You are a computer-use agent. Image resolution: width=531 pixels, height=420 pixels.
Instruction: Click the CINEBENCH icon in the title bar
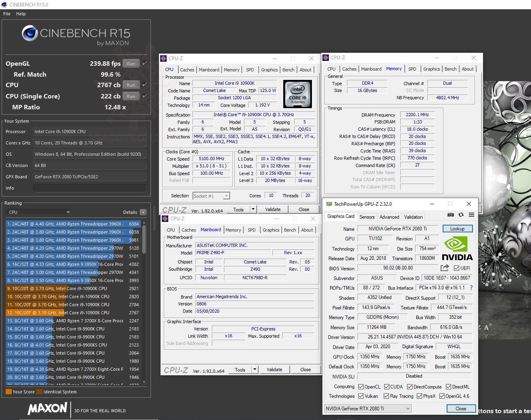[x=4, y=5]
